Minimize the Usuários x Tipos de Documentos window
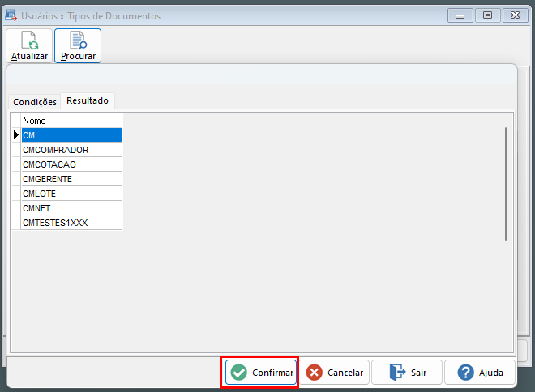535x392 pixels. coord(460,15)
